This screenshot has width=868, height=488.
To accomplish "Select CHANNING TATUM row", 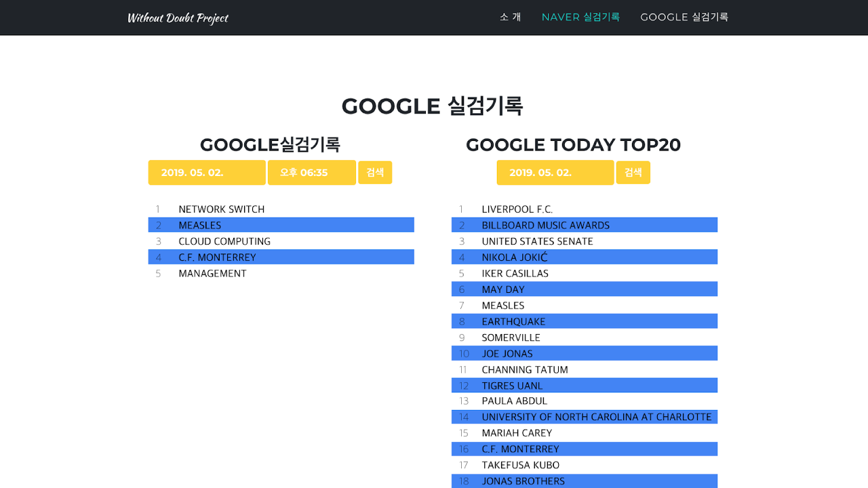I will [585, 369].
